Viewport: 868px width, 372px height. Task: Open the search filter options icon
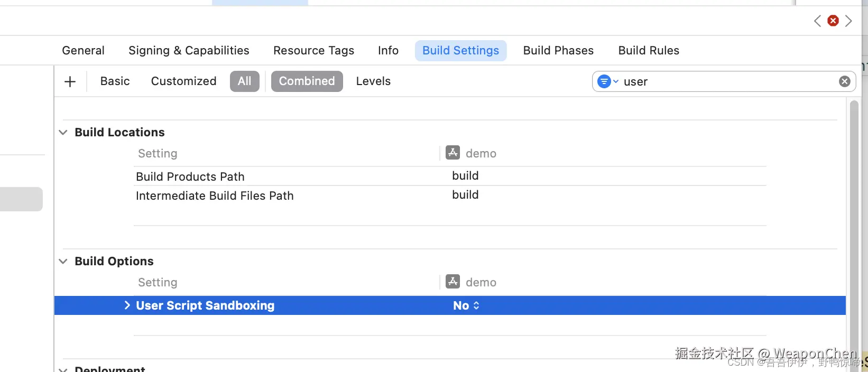click(x=607, y=81)
